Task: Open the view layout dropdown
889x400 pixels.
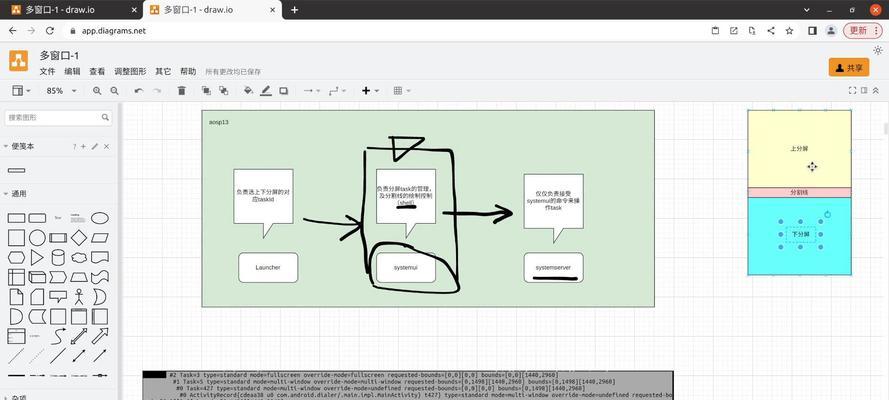Action: pyautogui.click(x=22, y=91)
